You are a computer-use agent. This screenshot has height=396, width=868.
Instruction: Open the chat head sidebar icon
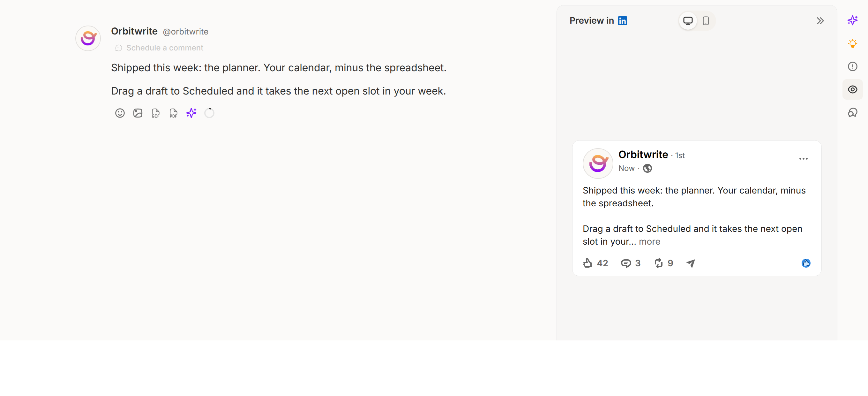click(852, 112)
